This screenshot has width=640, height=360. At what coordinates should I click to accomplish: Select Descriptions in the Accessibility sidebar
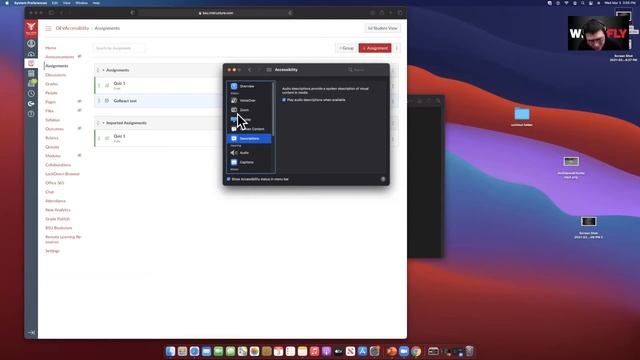click(x=249, y=139)
